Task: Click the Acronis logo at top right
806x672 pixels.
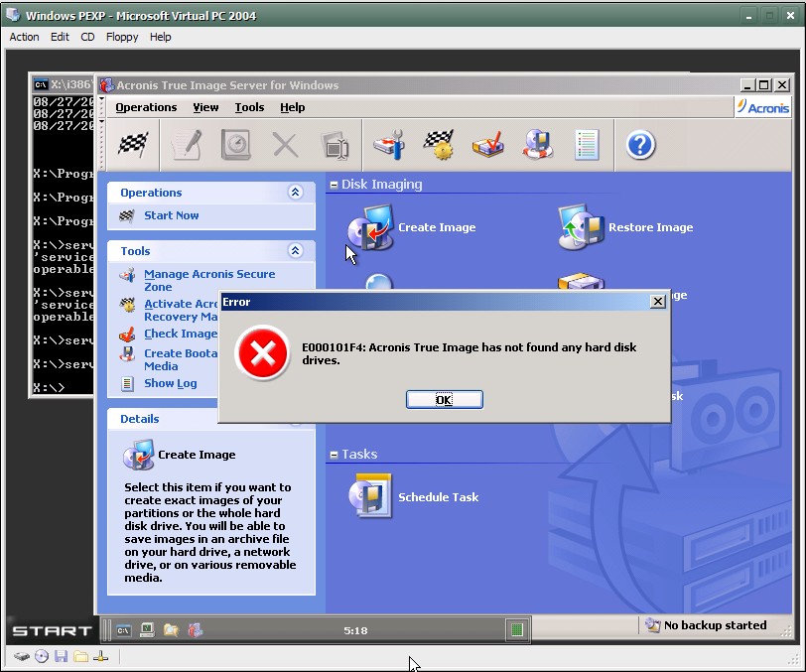Action: [x=762, y=107]
